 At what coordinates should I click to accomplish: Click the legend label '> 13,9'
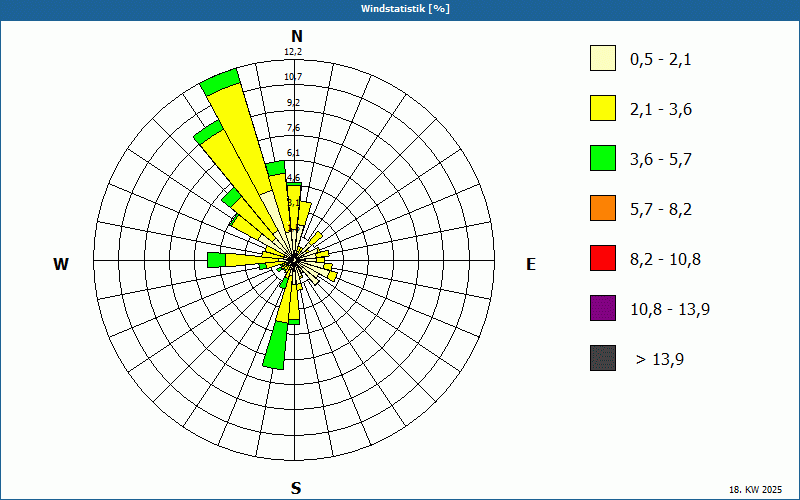point(660,360)
